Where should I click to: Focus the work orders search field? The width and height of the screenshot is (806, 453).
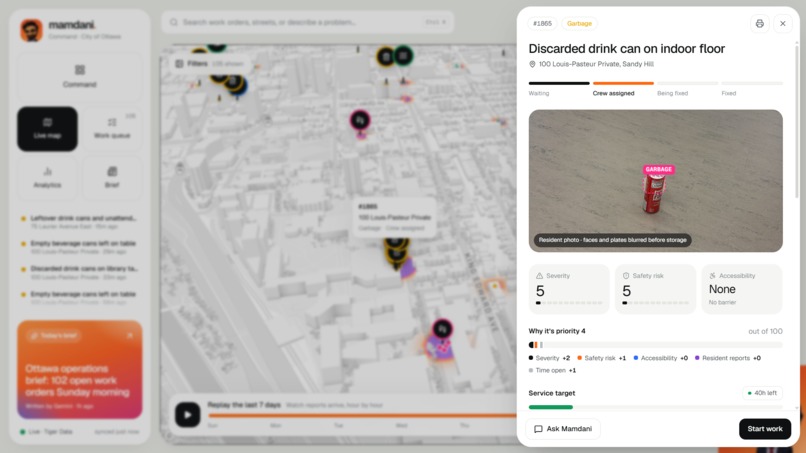[307, 23]
